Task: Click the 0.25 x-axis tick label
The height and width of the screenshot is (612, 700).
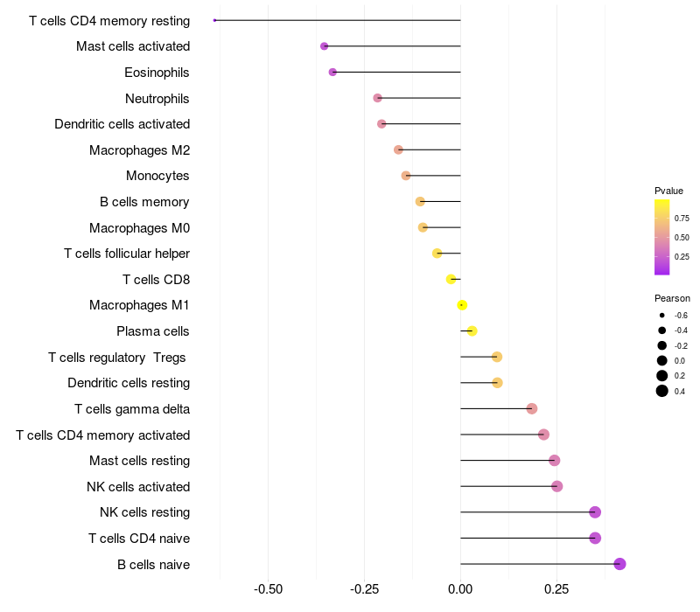Action: tap(556, 589)
